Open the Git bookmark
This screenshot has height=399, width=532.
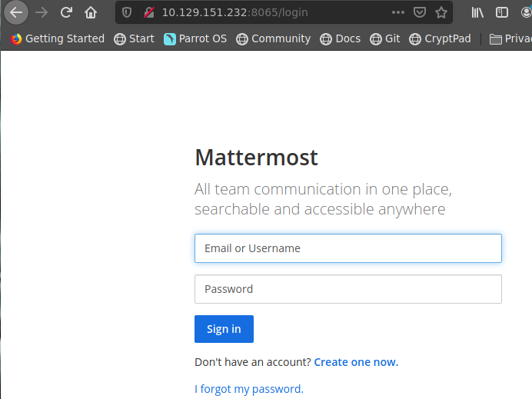385,38
